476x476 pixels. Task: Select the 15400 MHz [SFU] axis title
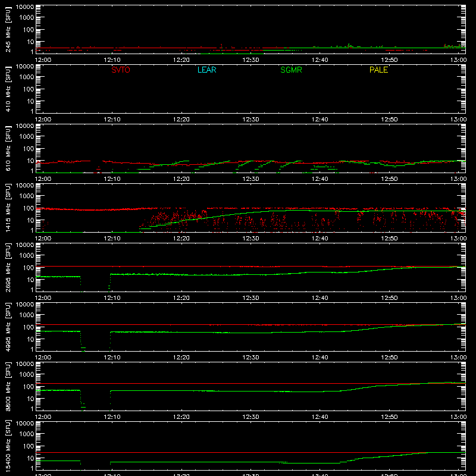click(x=8, y=446)
